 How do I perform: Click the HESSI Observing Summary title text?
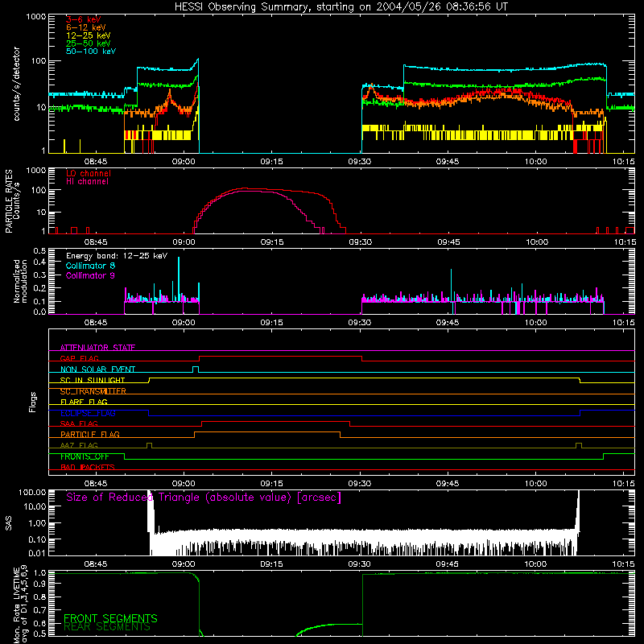(x=341, y=7)
